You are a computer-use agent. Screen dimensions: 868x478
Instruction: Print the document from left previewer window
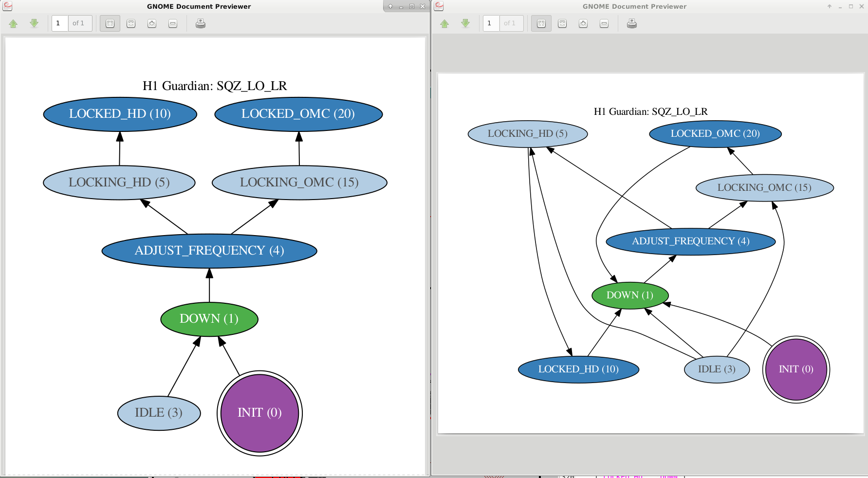[200, 23]
